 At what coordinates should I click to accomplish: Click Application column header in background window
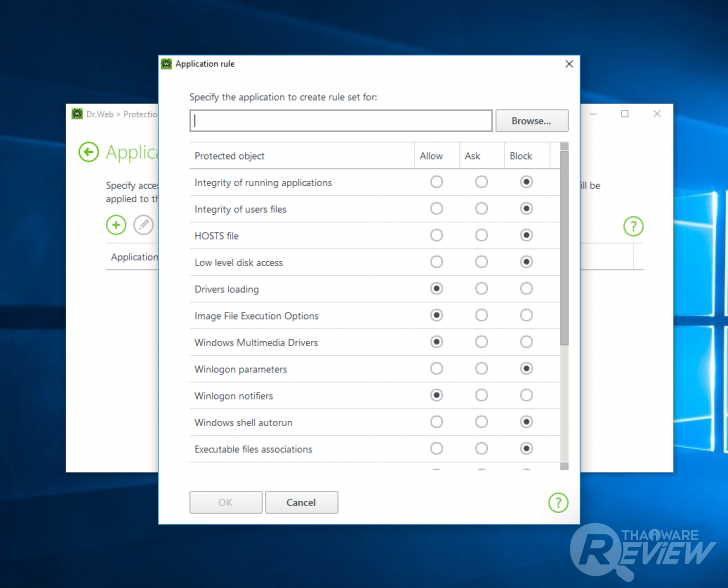[x=134, y=257]
